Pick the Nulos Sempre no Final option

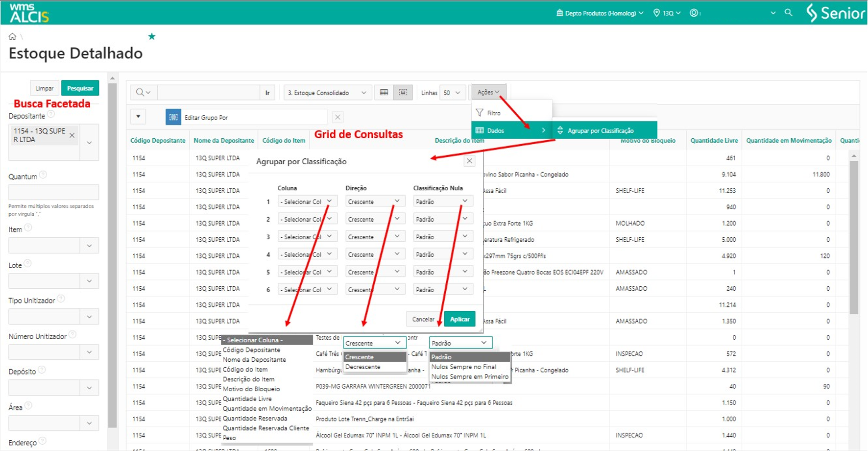[470, 367]
